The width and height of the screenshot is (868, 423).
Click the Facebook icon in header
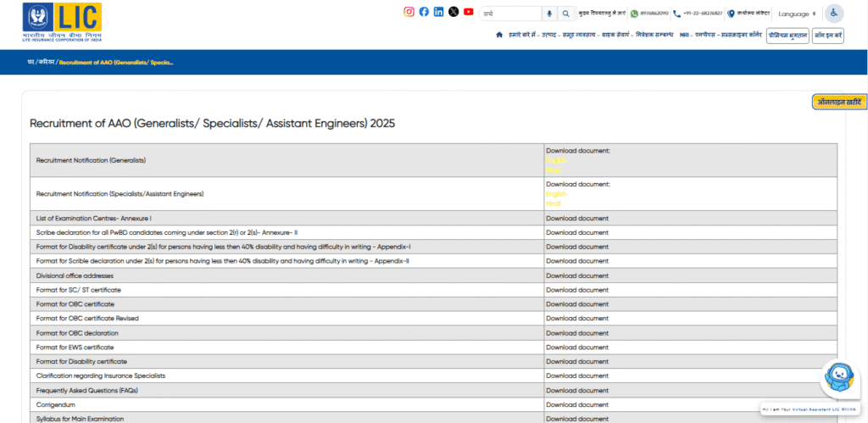point(424,12)
